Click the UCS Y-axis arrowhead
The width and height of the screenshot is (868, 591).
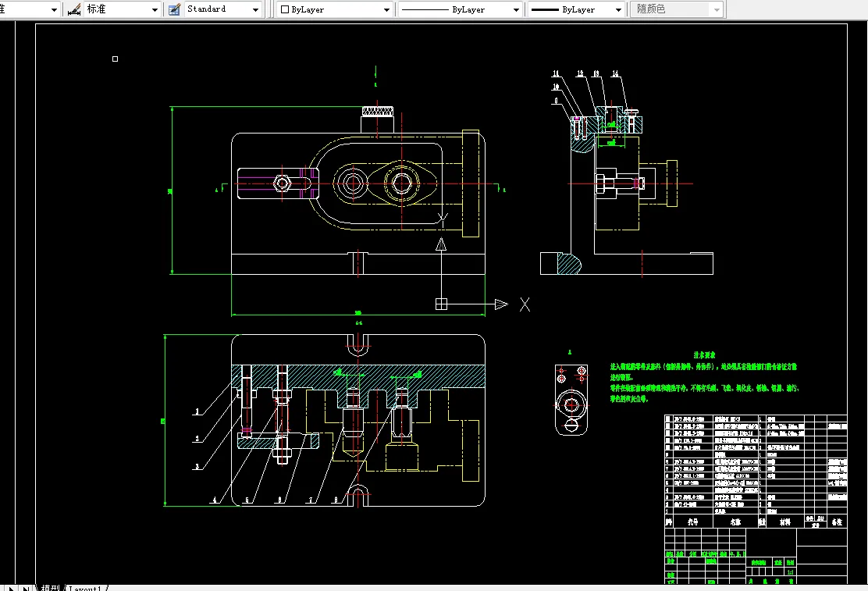[x=441, y=244]
